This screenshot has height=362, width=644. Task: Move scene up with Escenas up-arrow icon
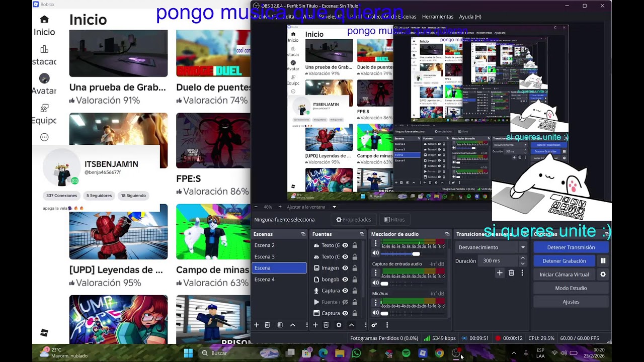point(292,325)
